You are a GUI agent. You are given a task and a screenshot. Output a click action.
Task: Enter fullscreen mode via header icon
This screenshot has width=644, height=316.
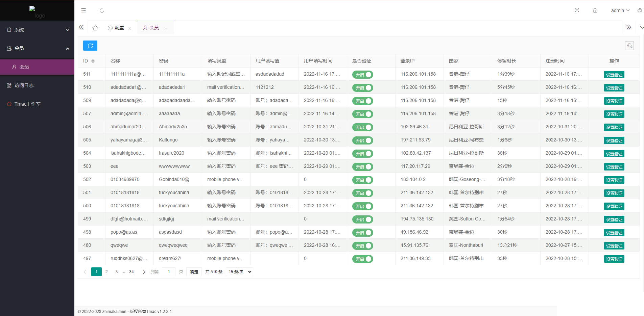pyautogui.click(x=577, y=10)
